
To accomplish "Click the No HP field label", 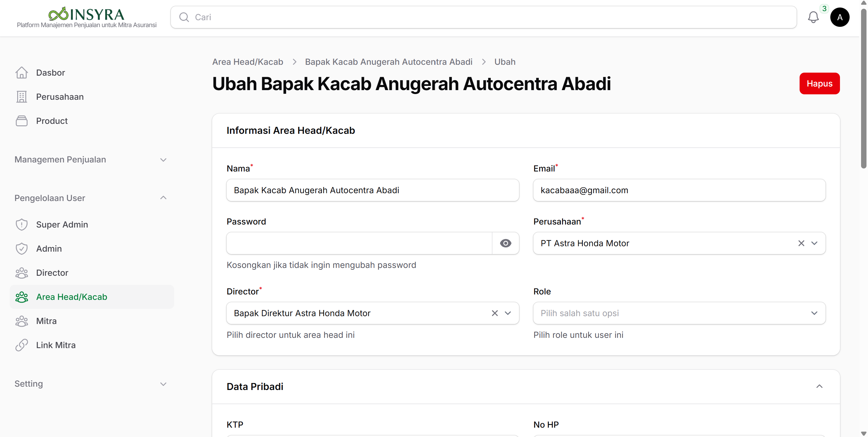I will 546,425.
